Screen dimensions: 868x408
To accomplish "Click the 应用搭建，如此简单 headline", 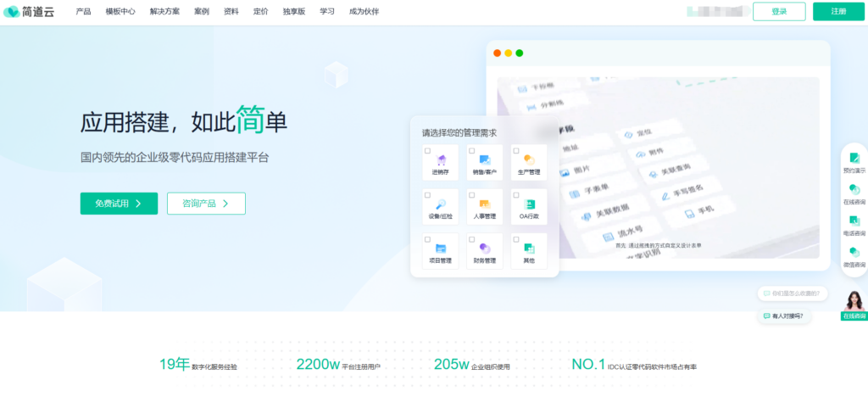I will 184,121.
